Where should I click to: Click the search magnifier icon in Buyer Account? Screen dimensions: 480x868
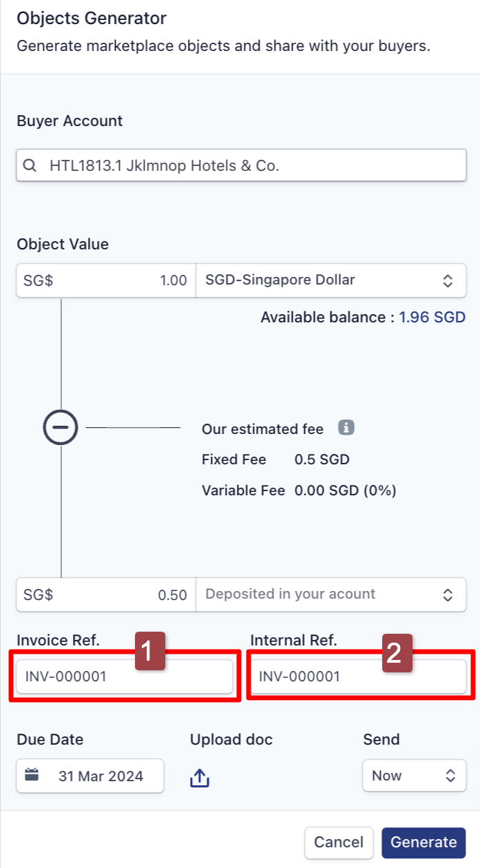tap(30, 166)
